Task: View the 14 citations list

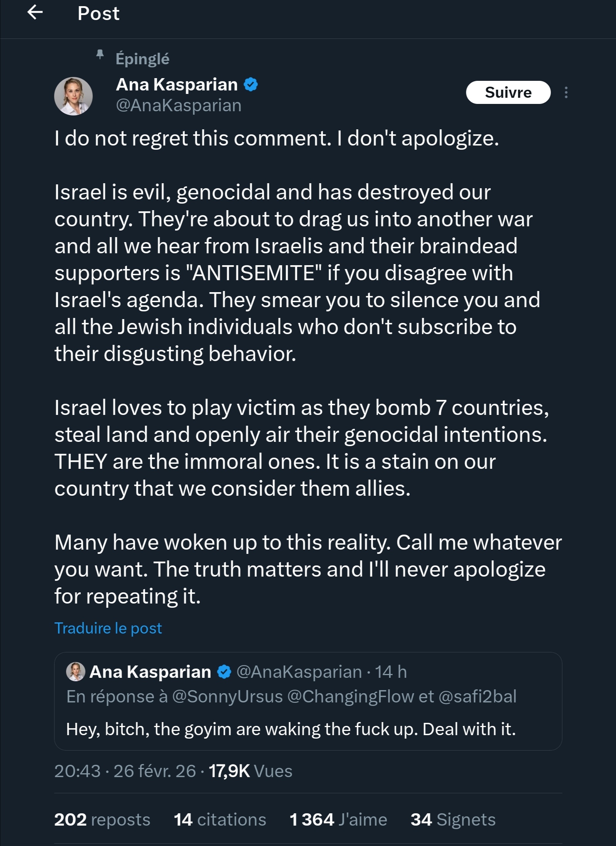Action: (x=220, y=819)
